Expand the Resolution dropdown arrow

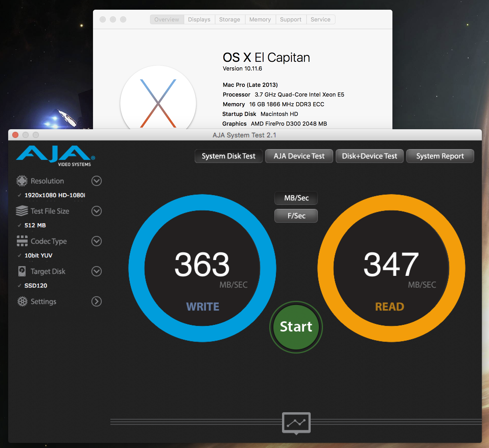[97, 181]
